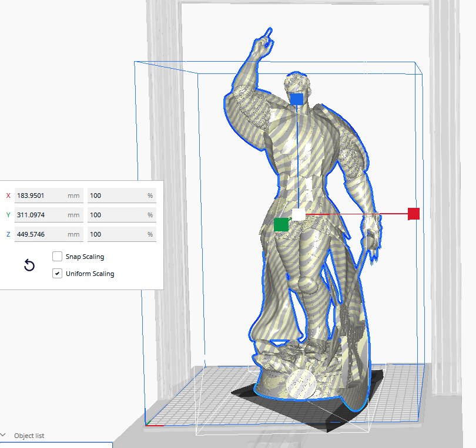Click the X size field showing 183.9501
This screenshot has width=476, height=448.
click(x=49, y=196)
